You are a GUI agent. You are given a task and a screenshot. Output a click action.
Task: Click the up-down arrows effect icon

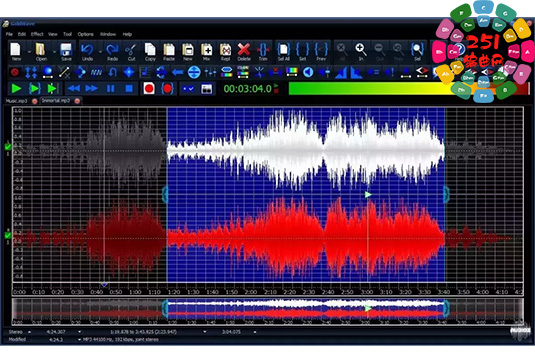31,72
